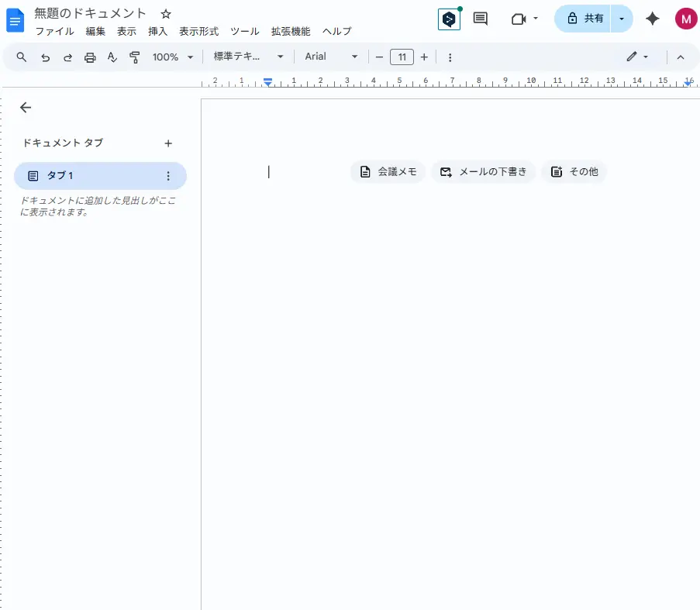The image size is (700, 610).
Task: Click the undo arrow icon
Action: coord(45,57)
